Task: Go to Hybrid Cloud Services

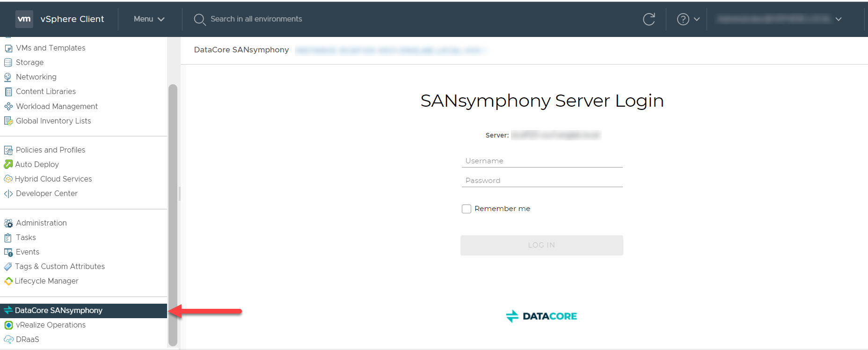Action: coord(53,179)
